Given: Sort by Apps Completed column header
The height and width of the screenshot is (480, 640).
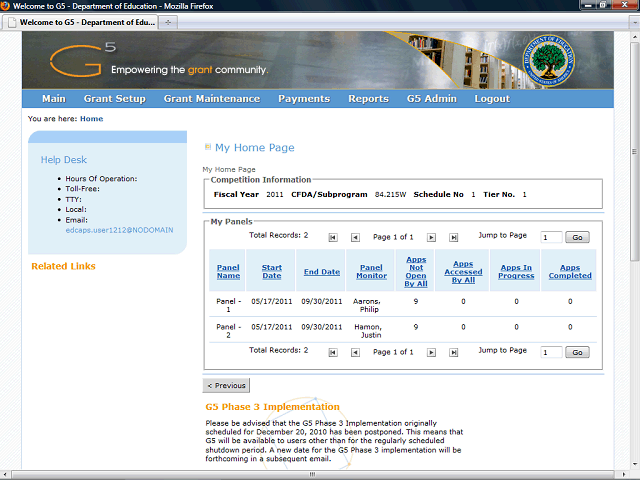Looking at the screenshot, I should click(569, 271).
